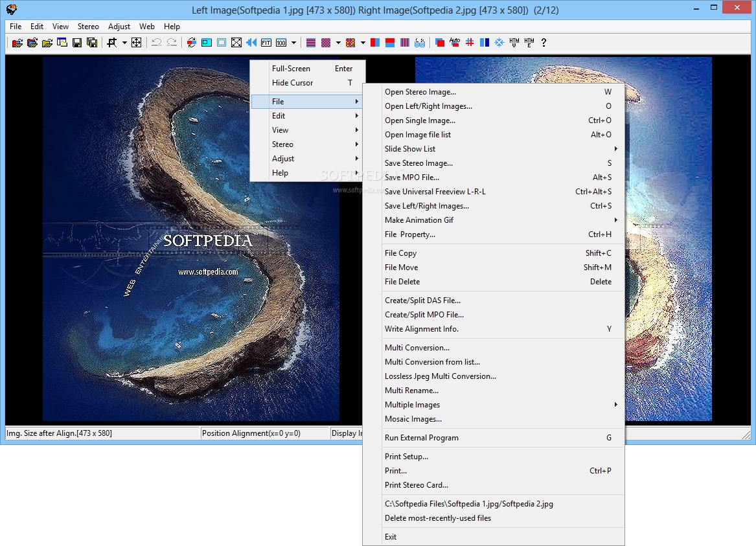
Task: Click the Auto alignment icon
Action: point(455,42)
